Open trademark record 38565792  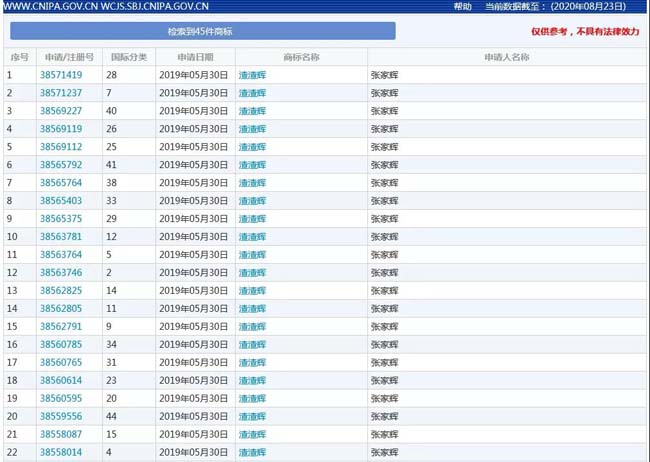61,165
